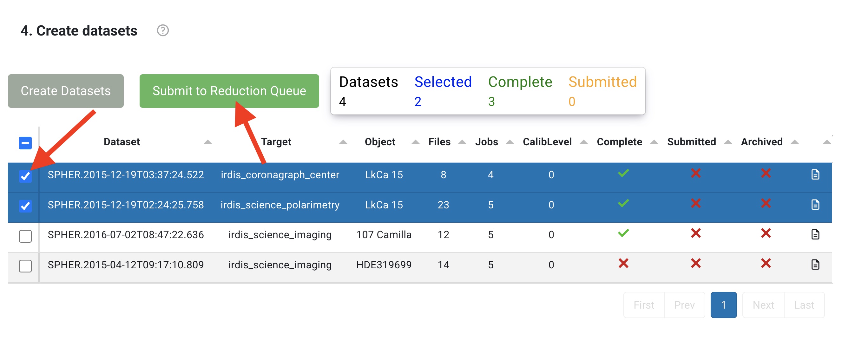
Task: Click Files value 14
Action: pos(443,265)
